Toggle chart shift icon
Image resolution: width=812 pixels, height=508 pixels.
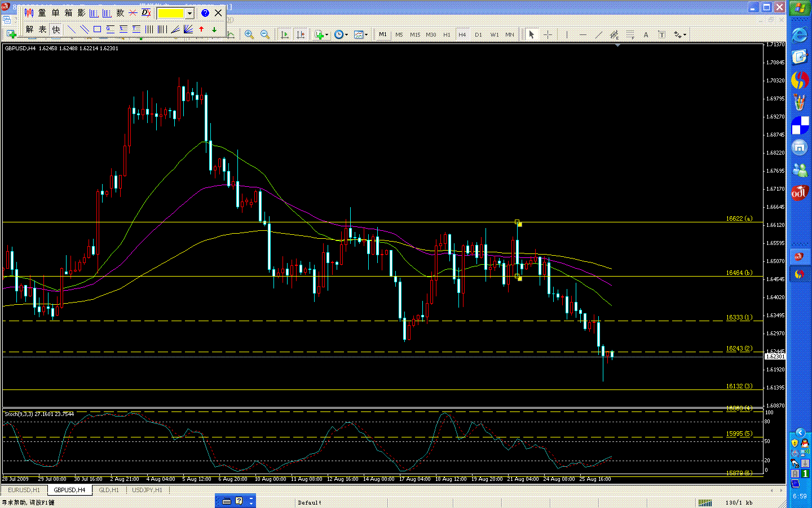(301, 34)
